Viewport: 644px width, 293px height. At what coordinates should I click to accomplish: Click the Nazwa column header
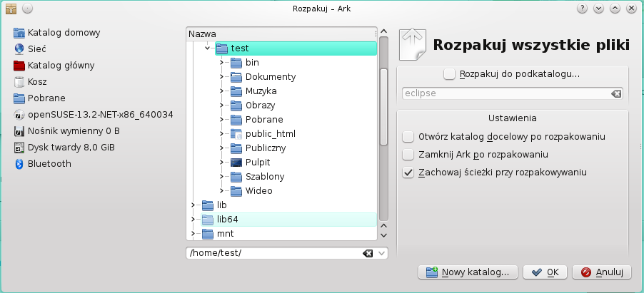pyautogui.click(x=280, y=34)
